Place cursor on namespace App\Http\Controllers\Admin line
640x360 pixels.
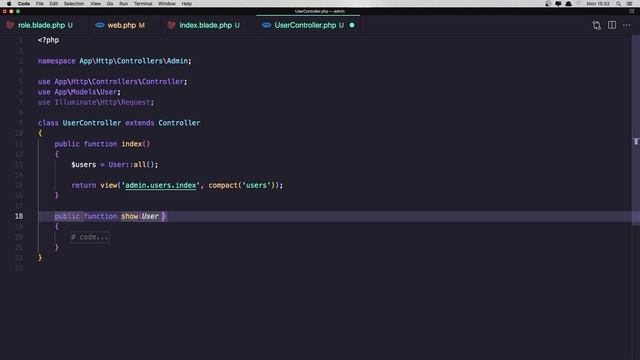tap(115, 61)
